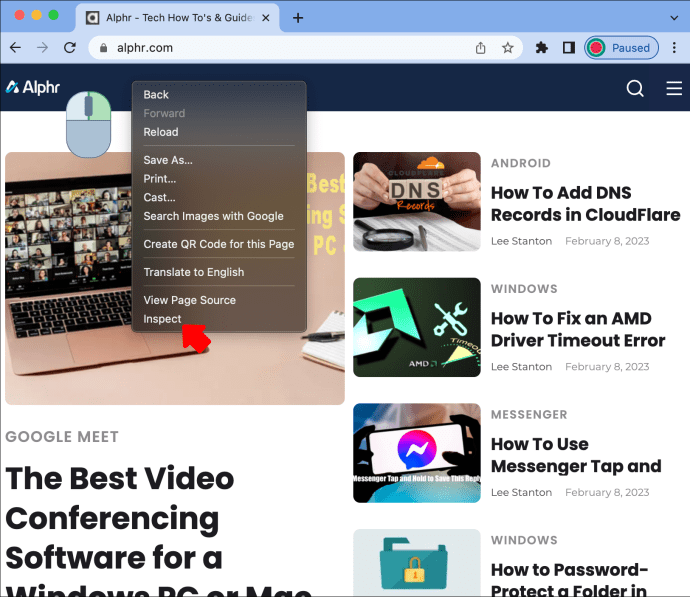Open the Extensions puzzle icon
The height and width of the screenshot is (597, 690).
tap(542, 48)
